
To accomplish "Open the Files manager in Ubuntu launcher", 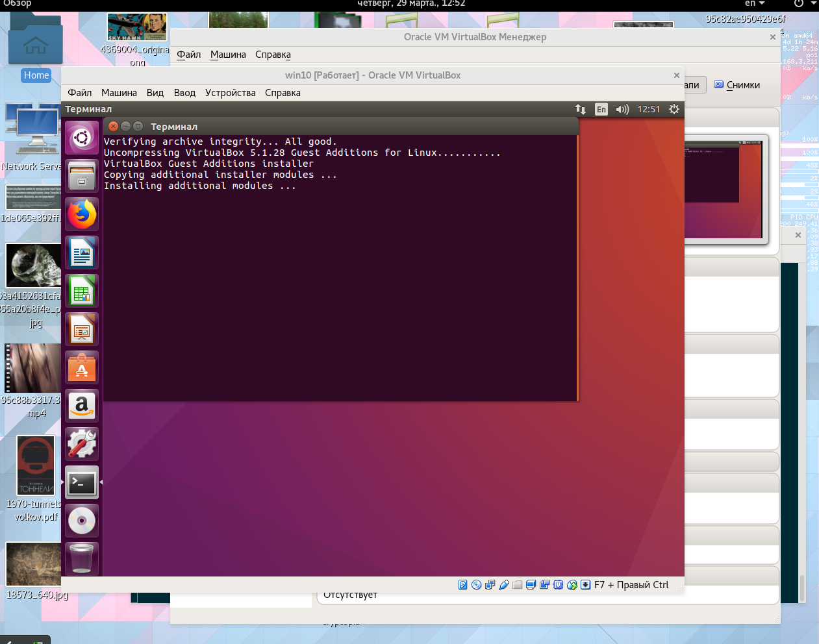I will [82, 175].
